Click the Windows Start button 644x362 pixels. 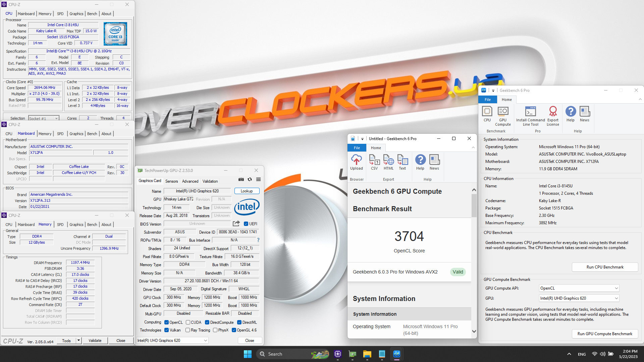tap(248, 354)
